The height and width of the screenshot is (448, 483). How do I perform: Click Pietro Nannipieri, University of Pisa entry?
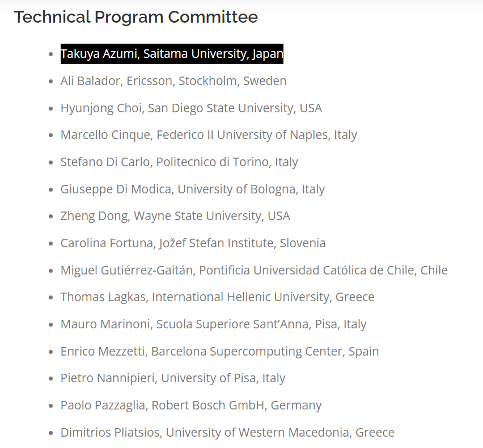tap(173, 378)
